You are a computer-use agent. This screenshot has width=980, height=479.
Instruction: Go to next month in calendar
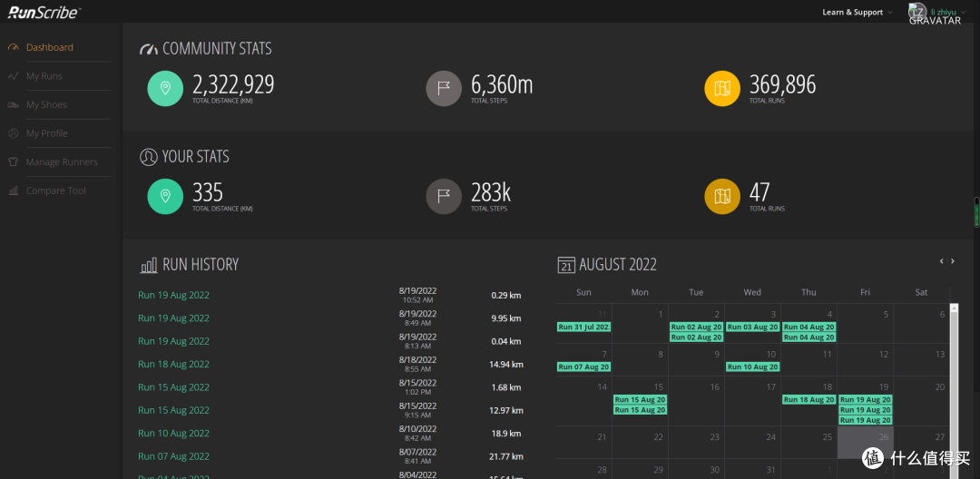point(953,261)
